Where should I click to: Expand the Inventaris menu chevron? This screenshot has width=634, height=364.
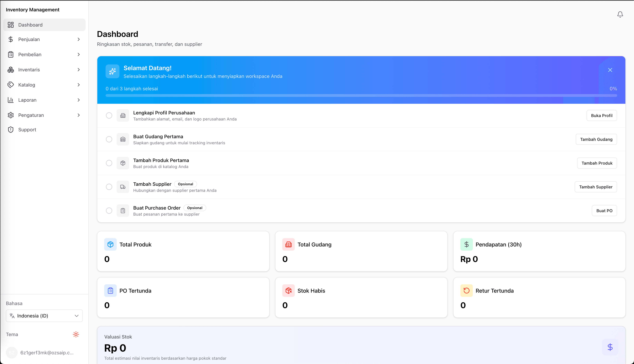(79, 70)
